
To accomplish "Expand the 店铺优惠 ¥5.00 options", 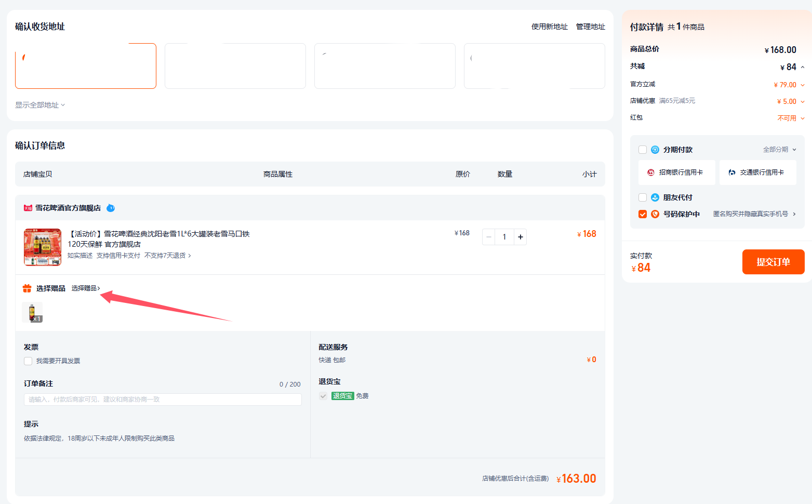I will click(803, 101).
